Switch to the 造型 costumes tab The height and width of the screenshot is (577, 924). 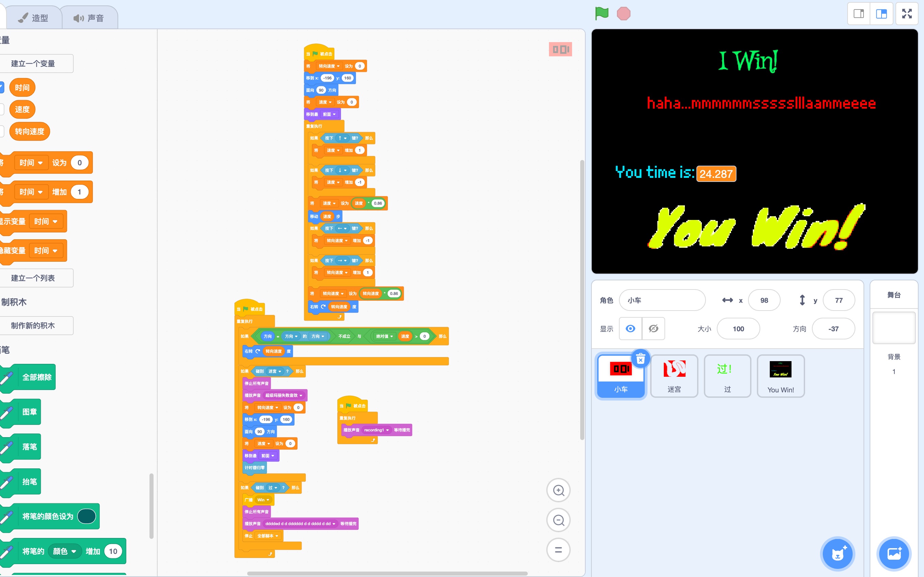pos(34,18)
